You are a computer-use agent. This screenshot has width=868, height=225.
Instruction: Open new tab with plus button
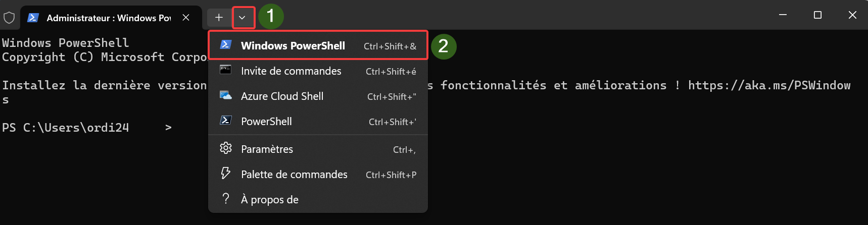tap(219, 18)
